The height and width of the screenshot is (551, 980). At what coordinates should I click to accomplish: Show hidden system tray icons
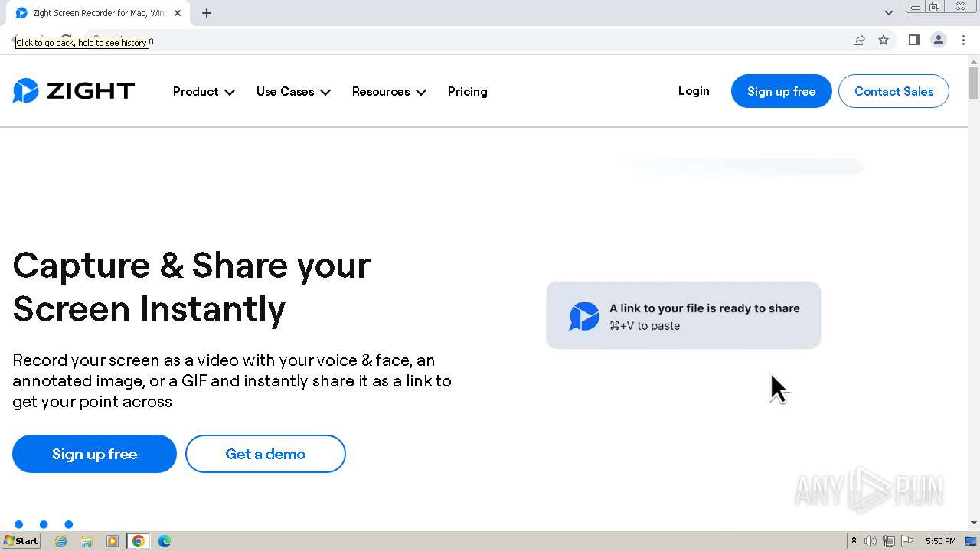pyautogui.click(x=854, y=541)
